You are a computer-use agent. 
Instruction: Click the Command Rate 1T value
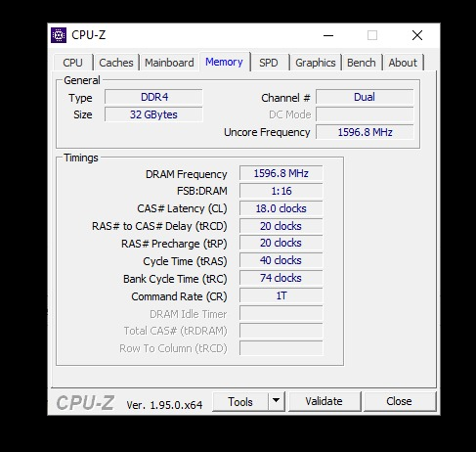pos(281,295)
